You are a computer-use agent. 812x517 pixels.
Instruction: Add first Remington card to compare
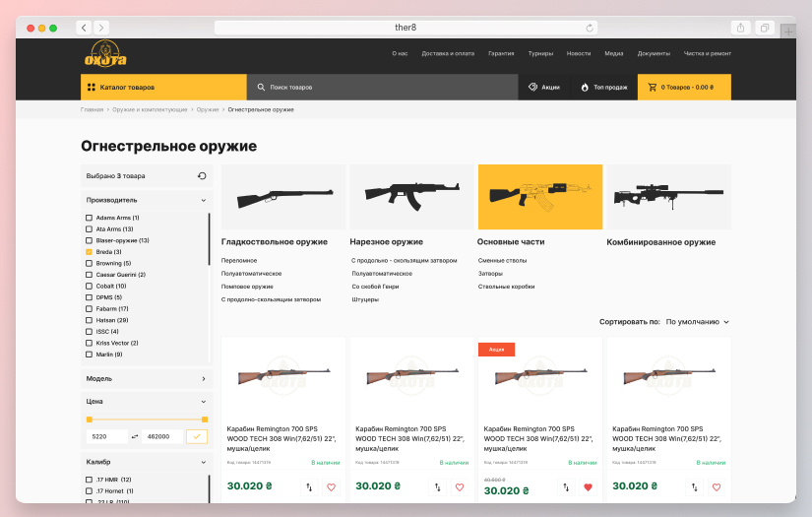[309, 486]
